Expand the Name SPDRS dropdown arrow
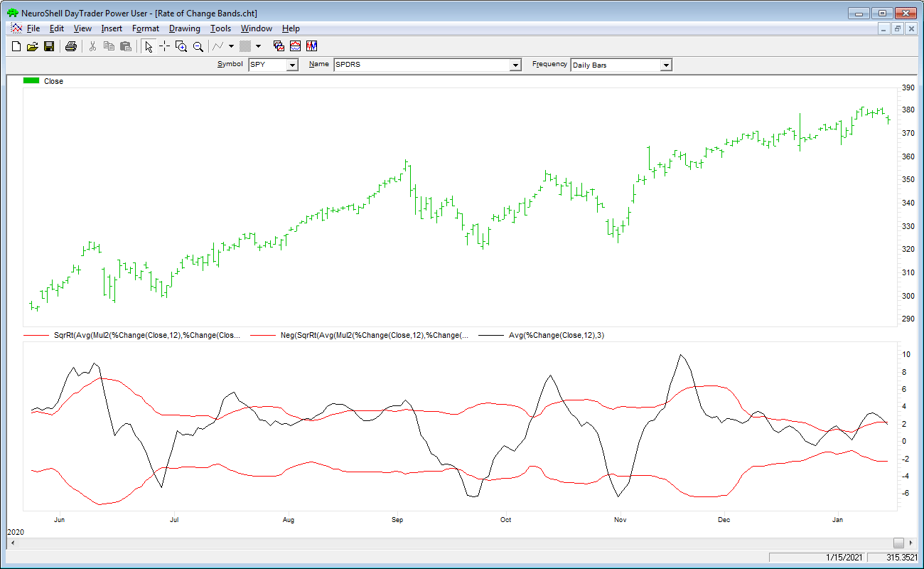The height and width of the screenshot is (569, 924). tap(516, 65)
